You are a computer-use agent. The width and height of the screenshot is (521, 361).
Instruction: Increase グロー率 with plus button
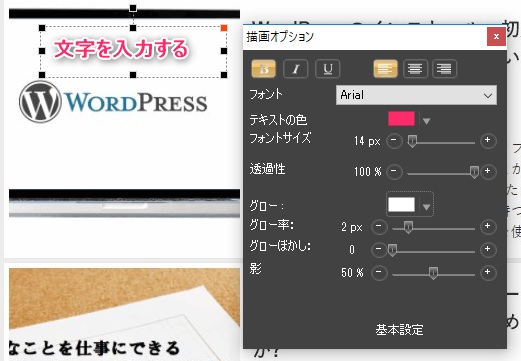coord(488,227)
